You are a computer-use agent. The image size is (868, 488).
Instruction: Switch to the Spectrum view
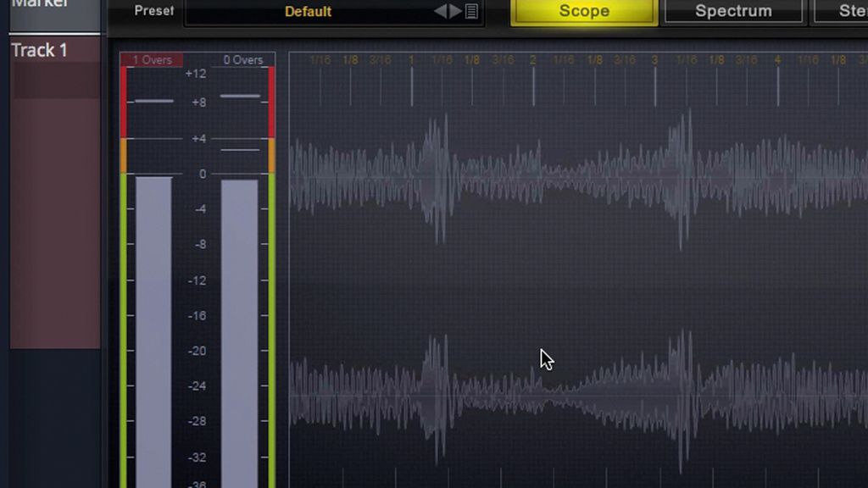click(732, 11)
